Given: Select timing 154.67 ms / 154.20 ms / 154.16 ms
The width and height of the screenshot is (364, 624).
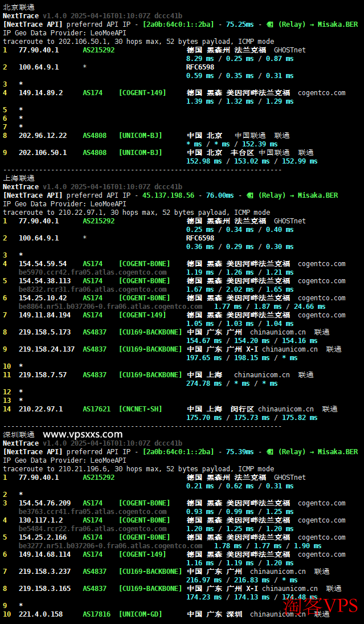Looking at the screenshot, I should coord(252,341).
